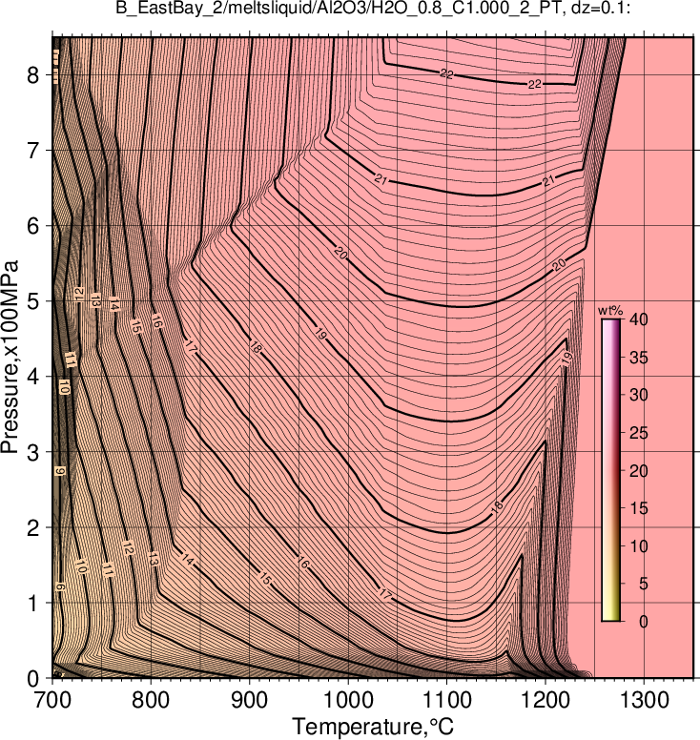
Task: Click contour label '19' near 970°C
Action: coord(320,334)
